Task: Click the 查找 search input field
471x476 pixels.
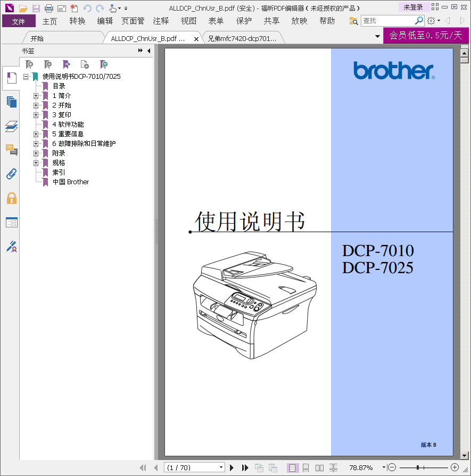Action: (x=388, y=21)
